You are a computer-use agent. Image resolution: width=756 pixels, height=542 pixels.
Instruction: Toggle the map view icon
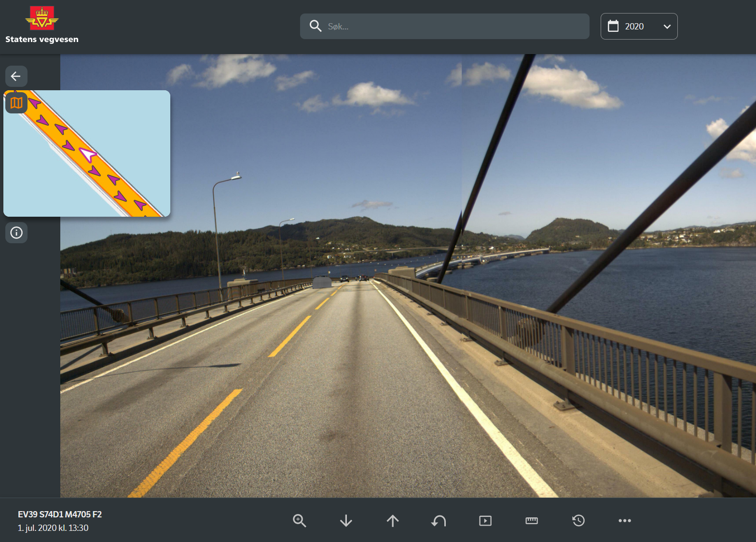pos(16,103)
